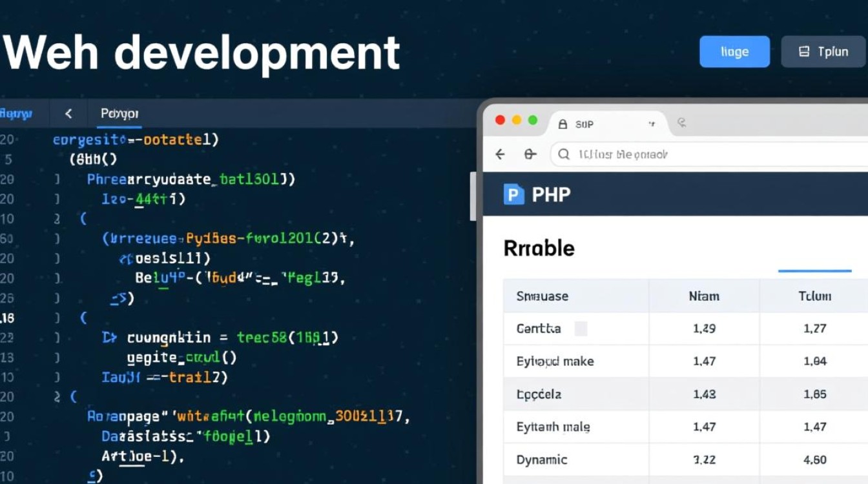The height and width of the screenshot is (484, 868).
Task: Click the Tclum column header
Action: (x=814, y=296)
